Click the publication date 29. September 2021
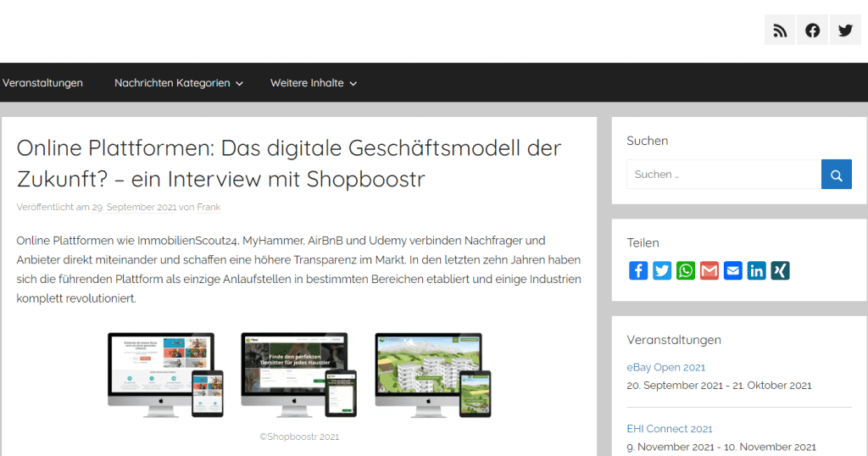The width and height of the screenshot is (868, 456). pos(134,207)
